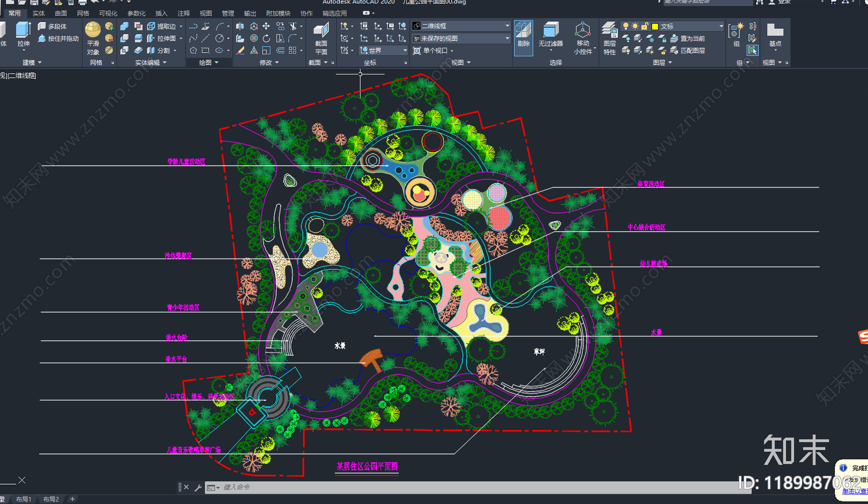Select the 平滑对象 smooth object sphere icon
This screenshot has height=504, width=868.
click(93, 30)
